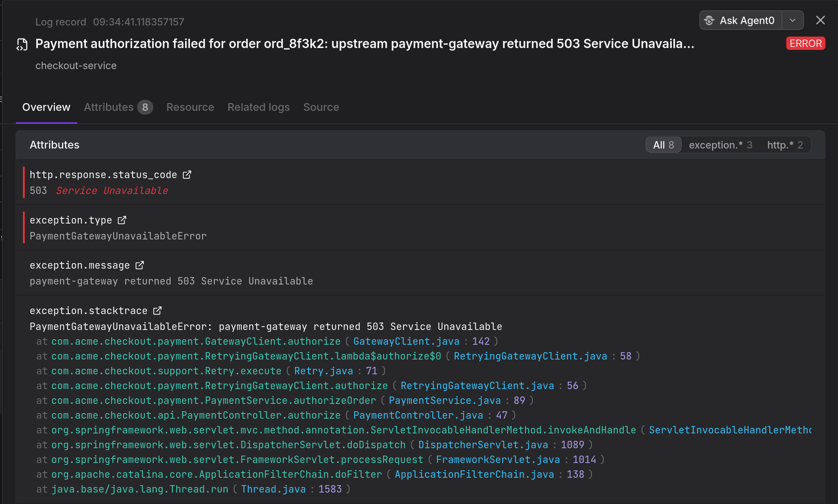Viewport: 838px width, 504px height.
Task: Open RetryingGatewayClient.java line 56 link
Action: (x=477, y=386)
